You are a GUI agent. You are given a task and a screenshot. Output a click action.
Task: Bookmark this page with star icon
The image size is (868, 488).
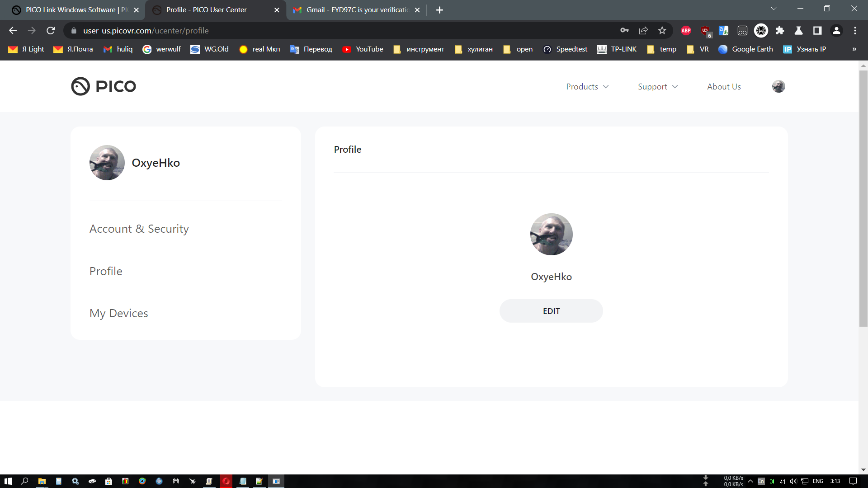coord(662,31)
